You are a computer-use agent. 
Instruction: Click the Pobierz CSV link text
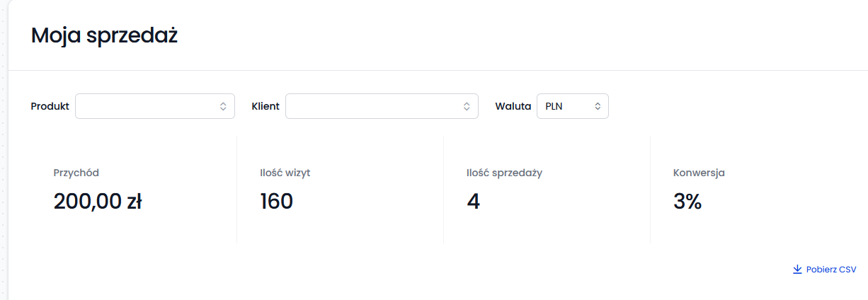point(831,270)
